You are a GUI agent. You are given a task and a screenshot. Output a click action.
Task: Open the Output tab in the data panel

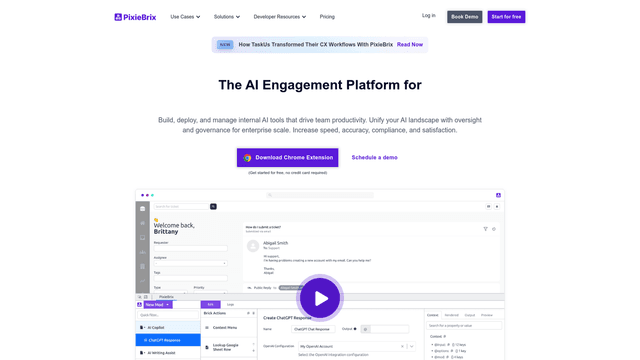pos(470,315)
